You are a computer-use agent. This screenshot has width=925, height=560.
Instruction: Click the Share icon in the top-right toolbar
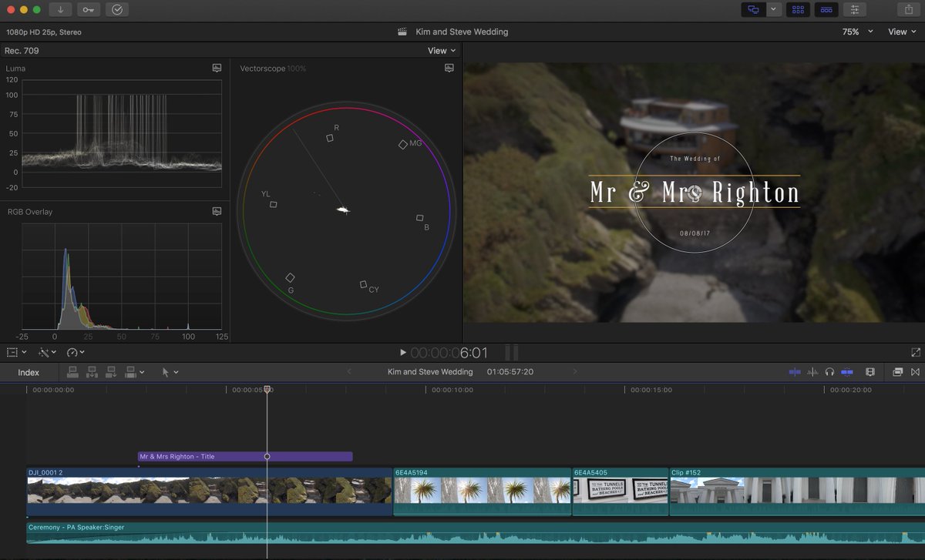pos(910,9)
